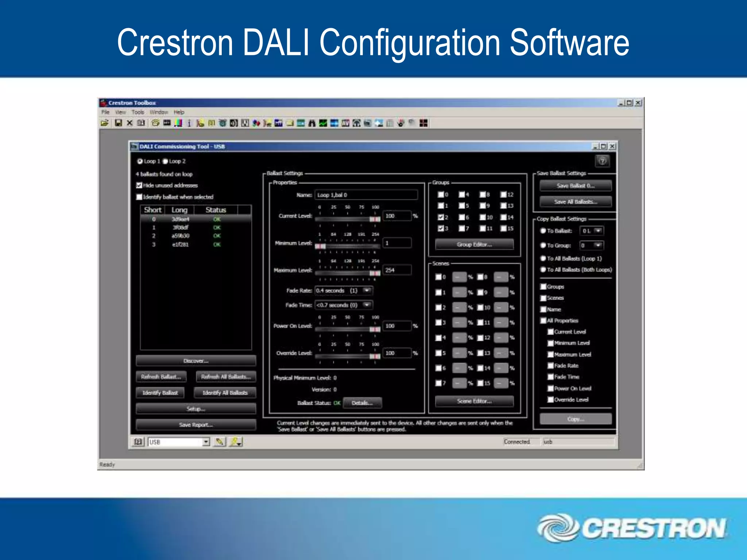Image resolution: width=747 pixels, height=560 pixels.
Task: Click the Details... button
Action: pyautogui.click(x=362, y=403)
